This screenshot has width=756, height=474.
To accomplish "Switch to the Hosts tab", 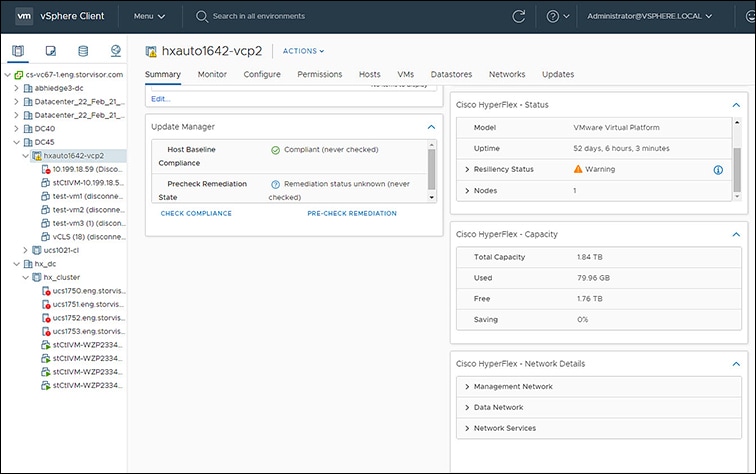I will click(370, 74).
